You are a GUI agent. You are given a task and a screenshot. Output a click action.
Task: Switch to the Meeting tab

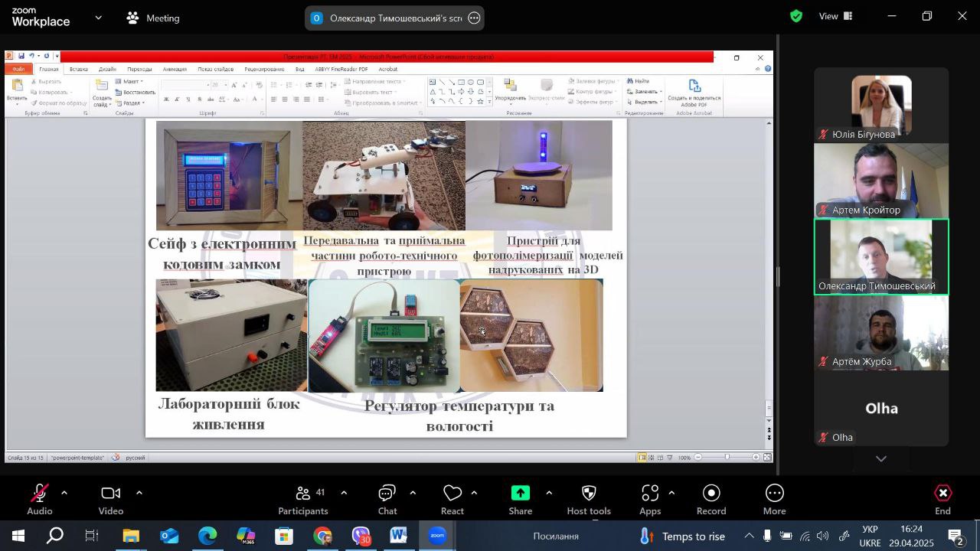[153, 18]
